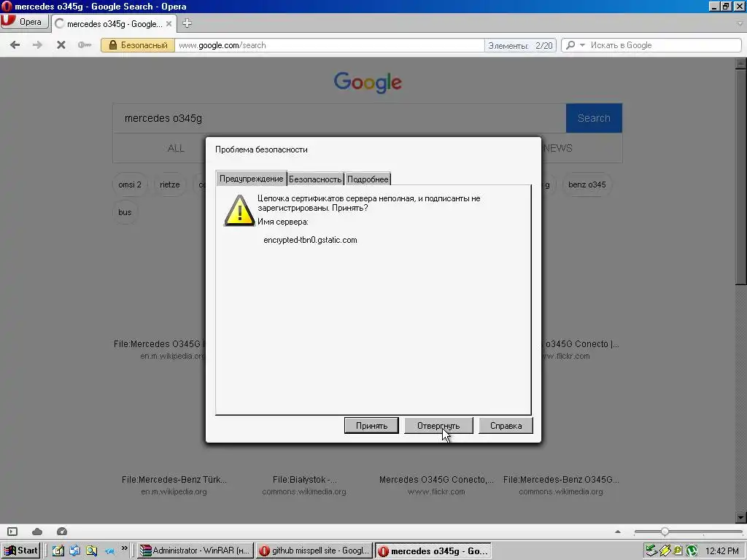The height and width of the screenshot is (560, 747).
Task: Click the Opera Link cloud icon
Action: (x=37, y=532)
